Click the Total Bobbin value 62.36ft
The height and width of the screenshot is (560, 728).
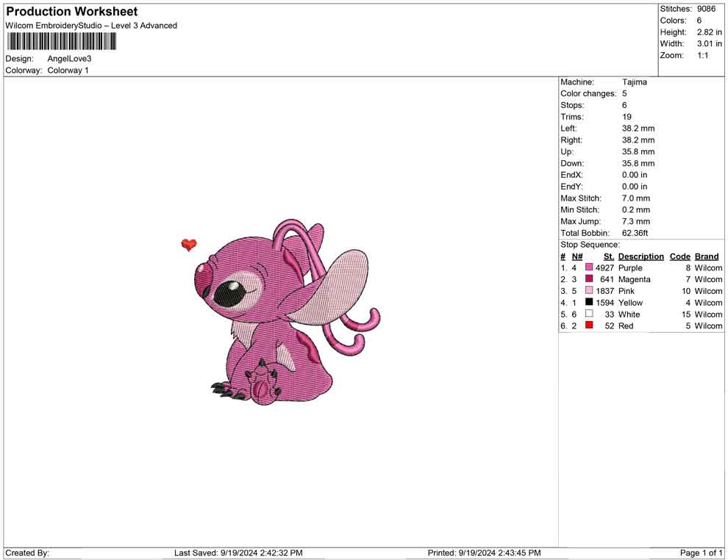pyautogui.click(x=635, y=232)
